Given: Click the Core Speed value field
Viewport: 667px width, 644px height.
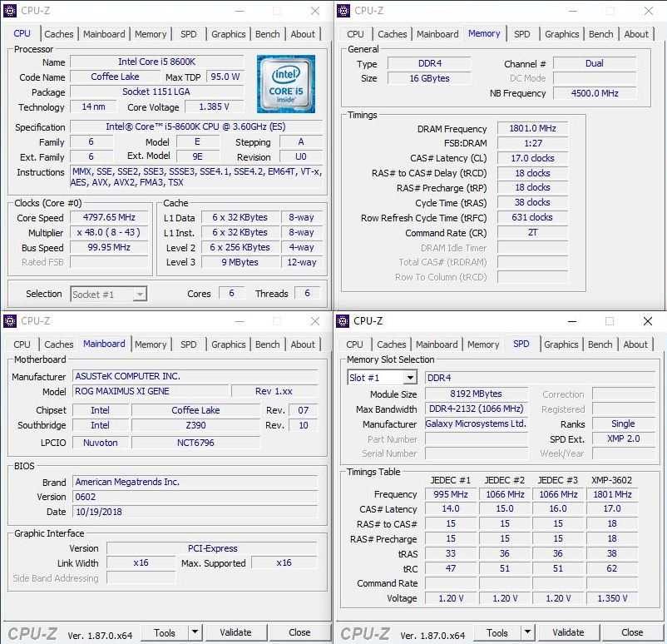Looking at the screenshot, I should point(109,217).
